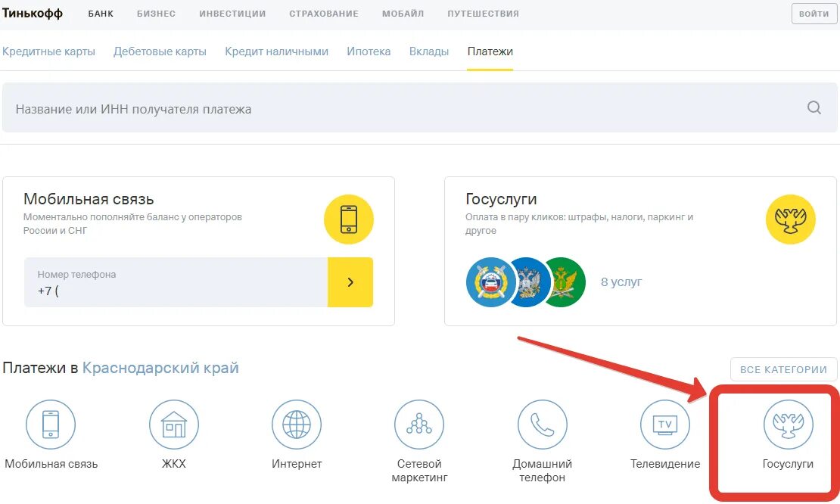Click ЖКХ label text
This screenshot has width=840, height=504.
coord(174,464)
